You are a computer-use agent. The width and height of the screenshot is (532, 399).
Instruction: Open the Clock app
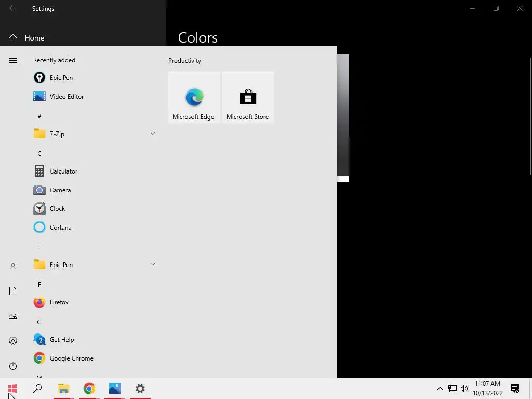coord(94,209)
